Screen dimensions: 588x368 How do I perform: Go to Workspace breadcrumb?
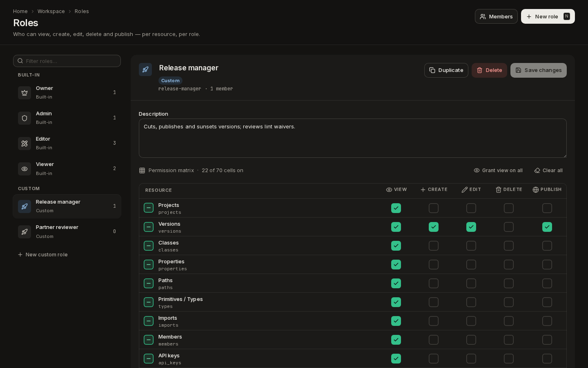tap(51, 11)
